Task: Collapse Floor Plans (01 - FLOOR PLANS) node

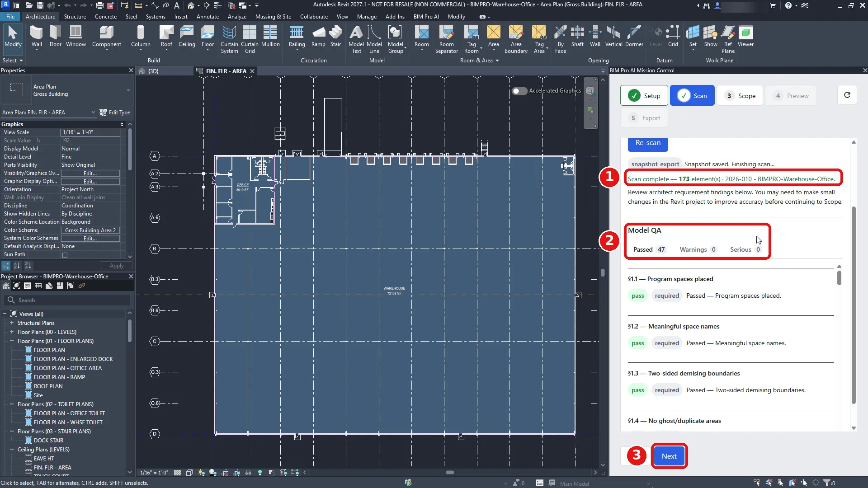Action: click(x=12, y=341)
